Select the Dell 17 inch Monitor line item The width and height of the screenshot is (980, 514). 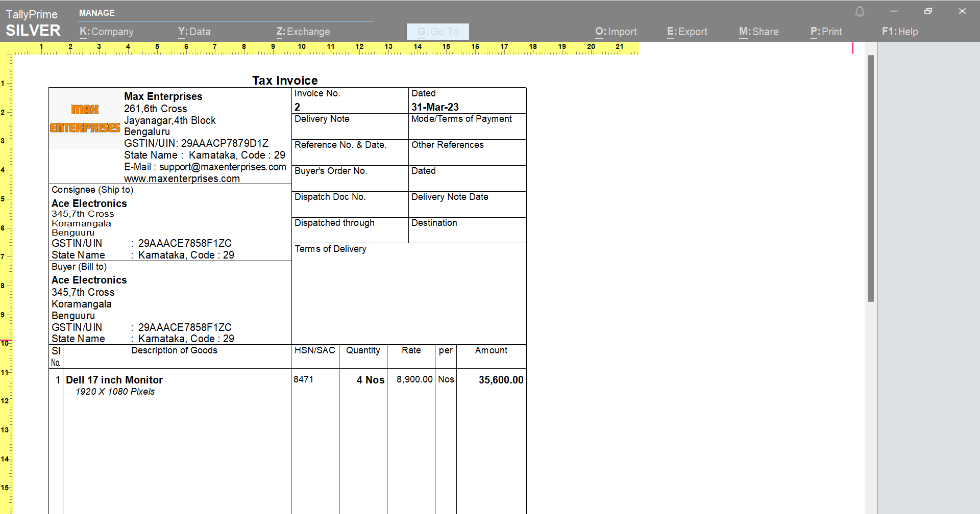click(114, 379)
